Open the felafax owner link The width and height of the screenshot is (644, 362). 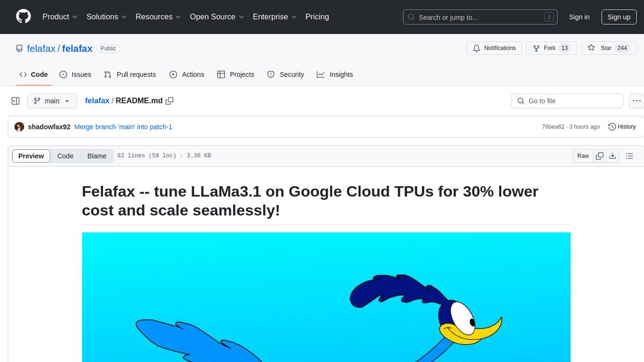pyautogui.click(x=41, y=48)
